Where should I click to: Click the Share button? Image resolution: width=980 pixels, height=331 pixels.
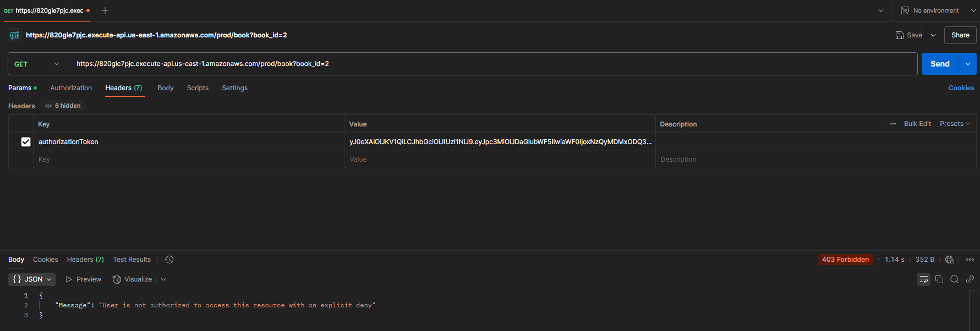pos(960,35)
